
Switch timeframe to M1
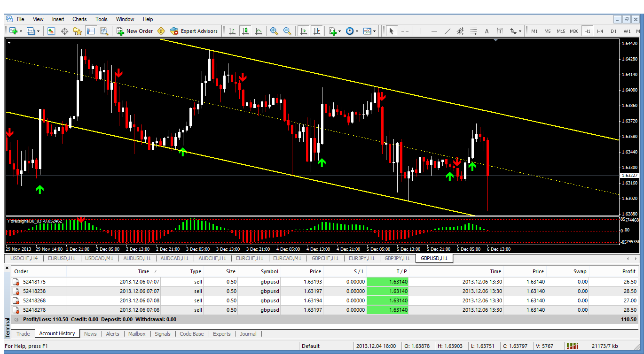click(x=534, y=31)
